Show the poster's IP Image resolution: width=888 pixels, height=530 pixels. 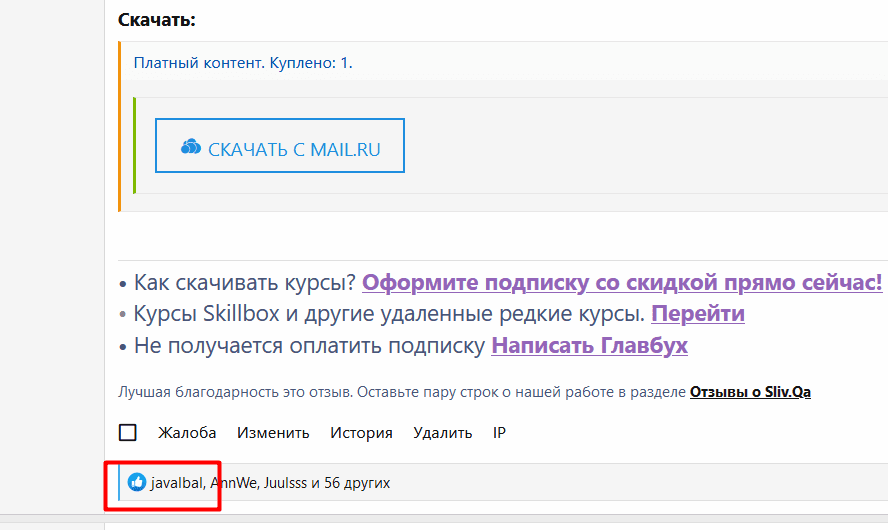point(500,433)
